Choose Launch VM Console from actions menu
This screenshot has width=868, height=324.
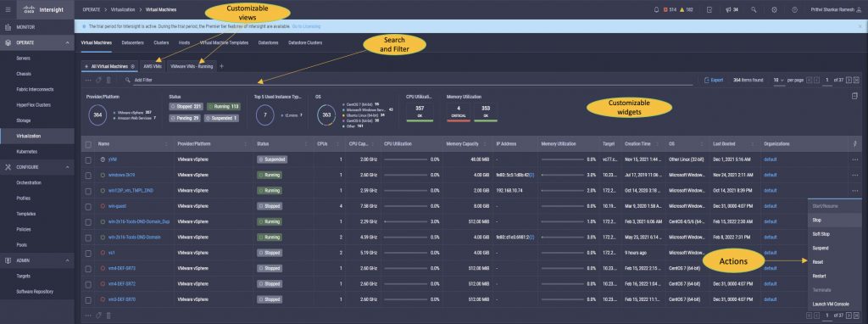(835, 304)
